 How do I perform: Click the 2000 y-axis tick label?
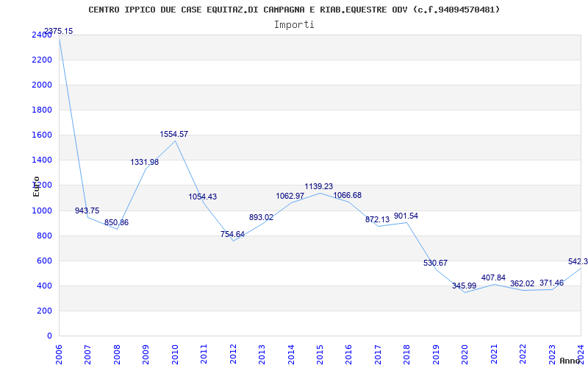(43, 85)
